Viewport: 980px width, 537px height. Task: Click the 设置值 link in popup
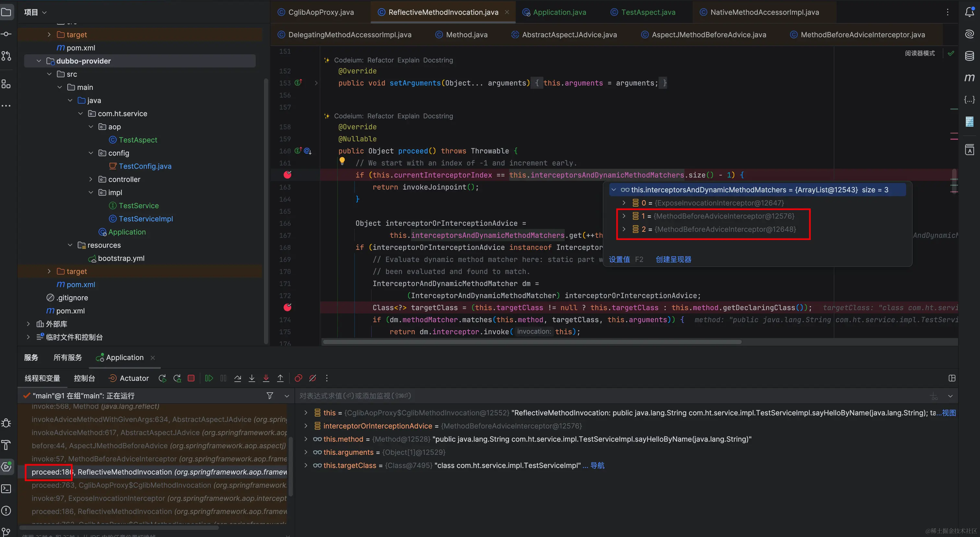(x=619, y=259)
